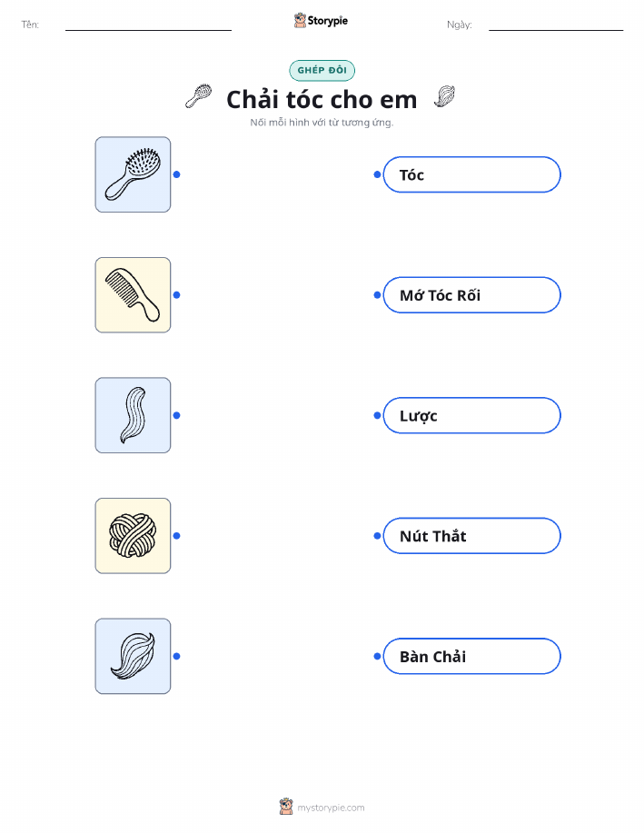This screenshot has height=833, width=644.
Task: Click the blue dot left of Lược
Action: coord(377,415)
